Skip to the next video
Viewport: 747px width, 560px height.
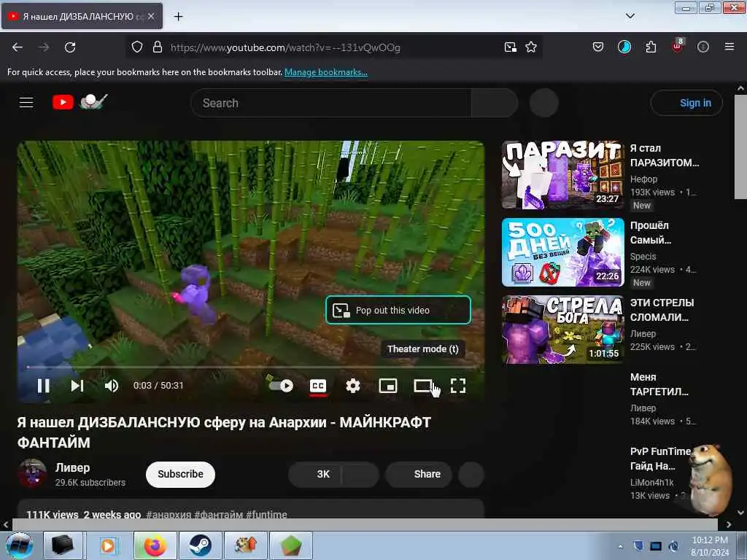click(77, 386)
